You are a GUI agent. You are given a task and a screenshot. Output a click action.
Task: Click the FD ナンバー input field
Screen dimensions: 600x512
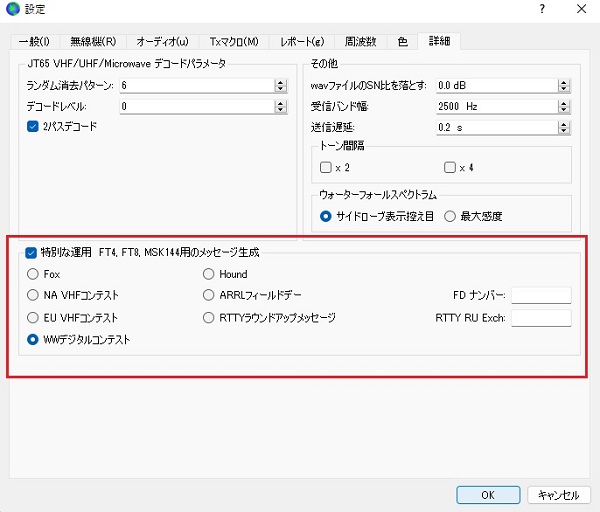(x=540, y=295)
